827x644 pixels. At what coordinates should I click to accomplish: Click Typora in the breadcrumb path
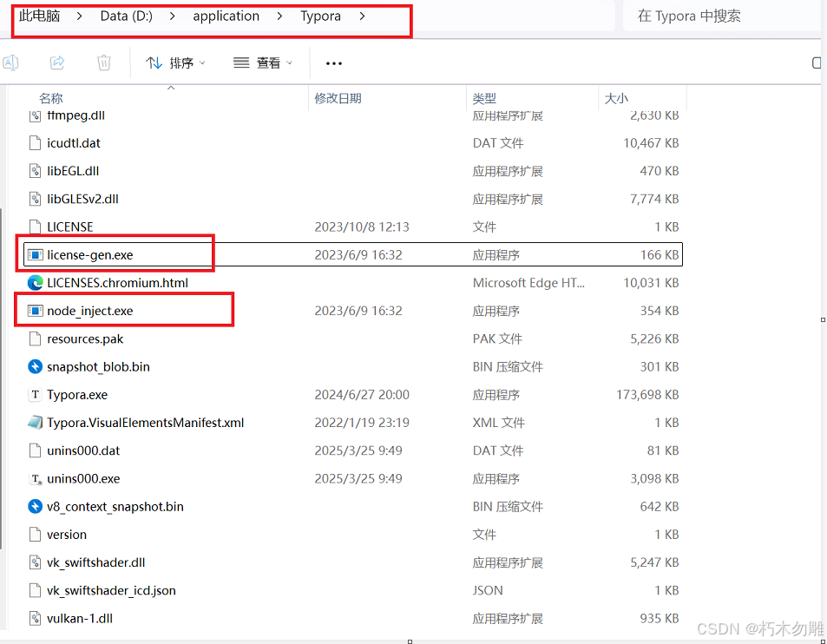(x=320, y=16)
